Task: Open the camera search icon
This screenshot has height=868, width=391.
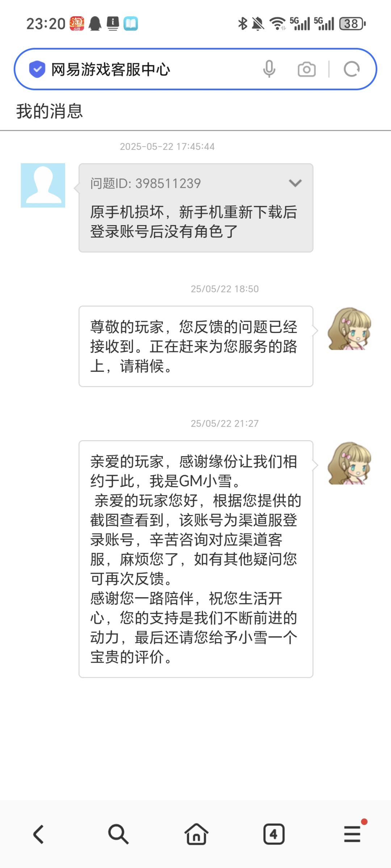Action: tap(307, 69)
